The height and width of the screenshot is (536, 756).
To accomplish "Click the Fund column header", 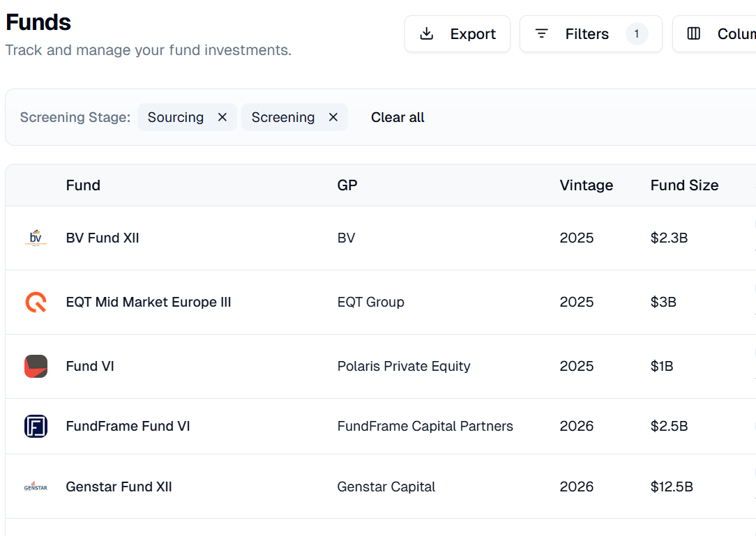I will [x=83, y=185].
